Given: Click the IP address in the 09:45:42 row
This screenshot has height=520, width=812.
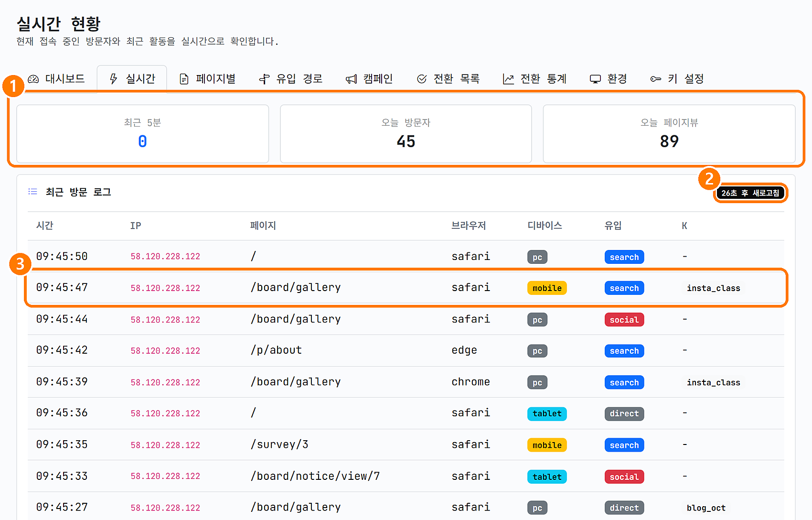Looking at the screenshot, I should (165, 351).
